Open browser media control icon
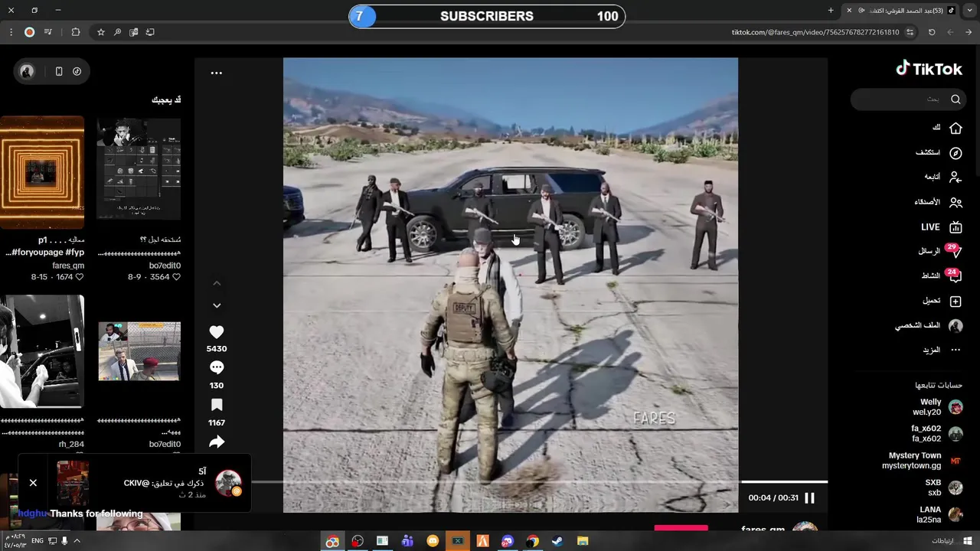Screen dimensions: 980x551 (48, 32)
